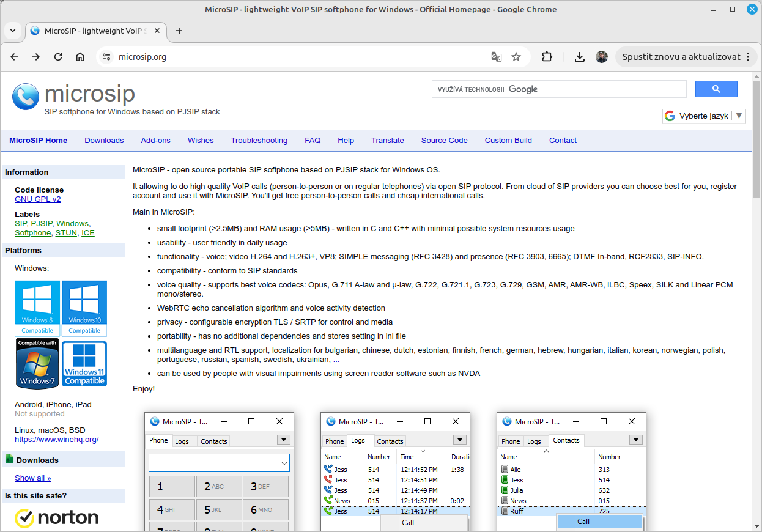Image resolution: width=762 pixels, height=532 pixels.
Task: Go to the Troubleshooting menu item
Action: tap(259, 141)
